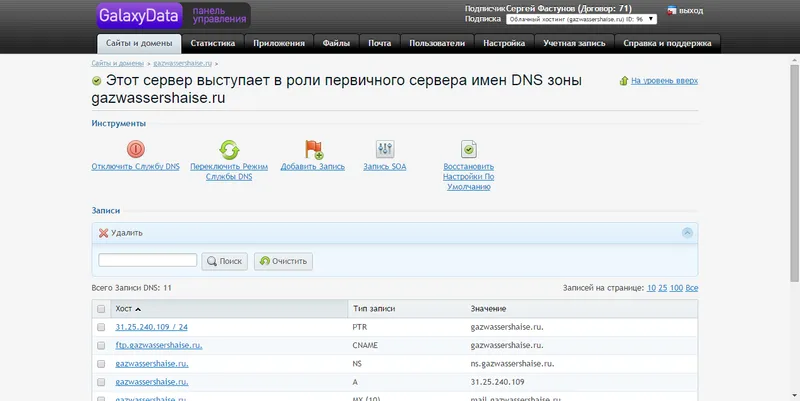
Task: Toggle the select-all checkbox in the table header
Action: (101, 309)
